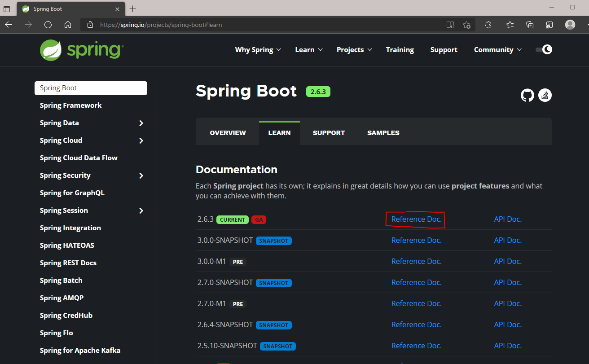Open Spring for GraphQL project
The width and height of the screenshot is (589, 364).
pyautogui.click(x=72, y=193)
